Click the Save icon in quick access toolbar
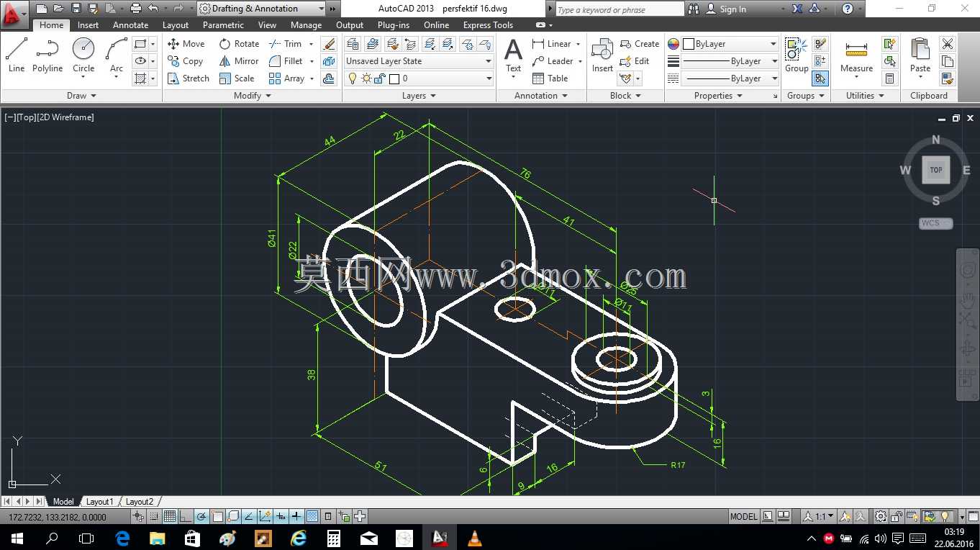Image resolution: width=980 pixels, height=550 pixels. click(76, 9)
